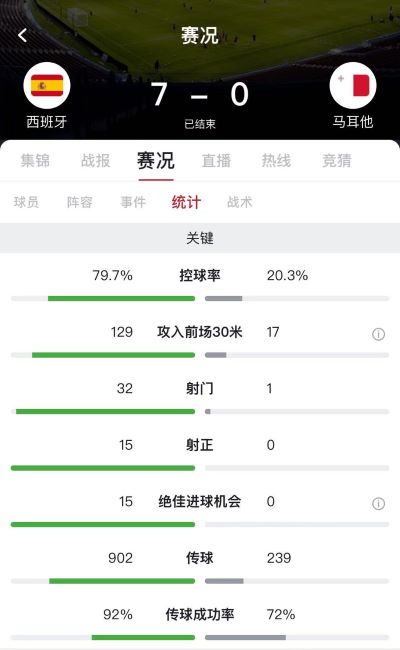This screenshot has width=400, height=650.
Task: Select the 统计 sub-tab
Action: pyautogui.click(x=187, y=202)
